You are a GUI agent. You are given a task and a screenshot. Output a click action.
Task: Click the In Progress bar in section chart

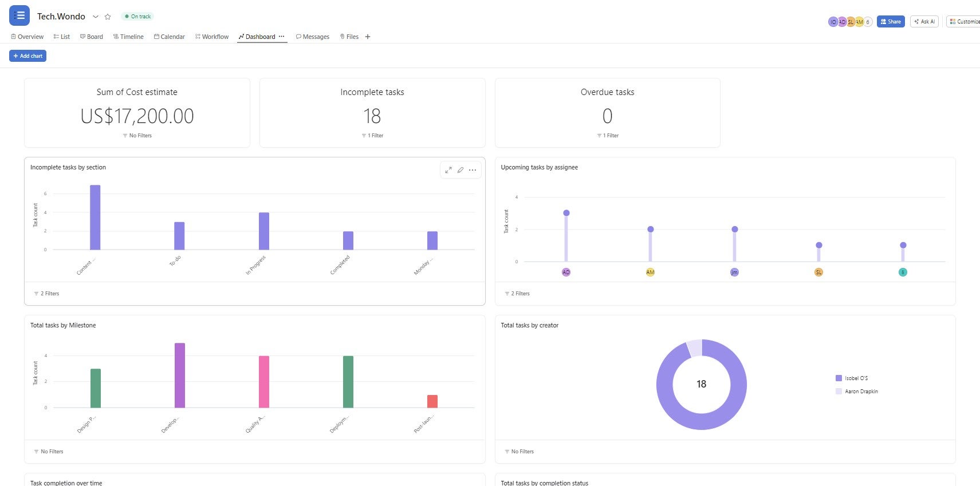pos(264,231)
